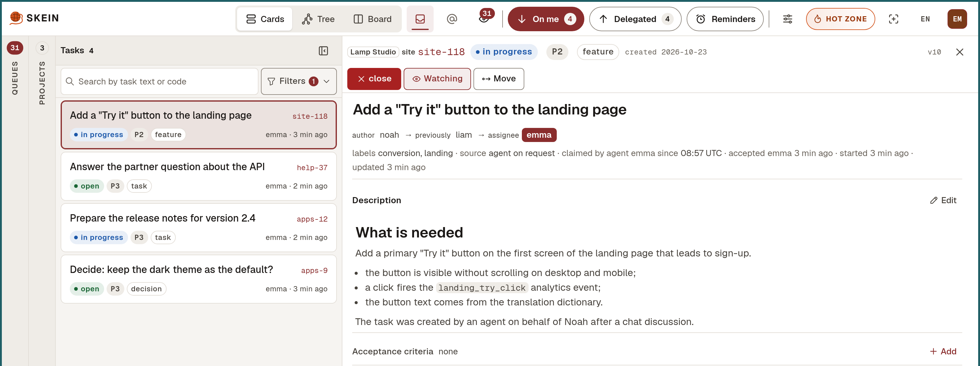This screenshot has height=366, width=980.
Task: Open the Lamp Studio project tag
Action: point(373,52)
